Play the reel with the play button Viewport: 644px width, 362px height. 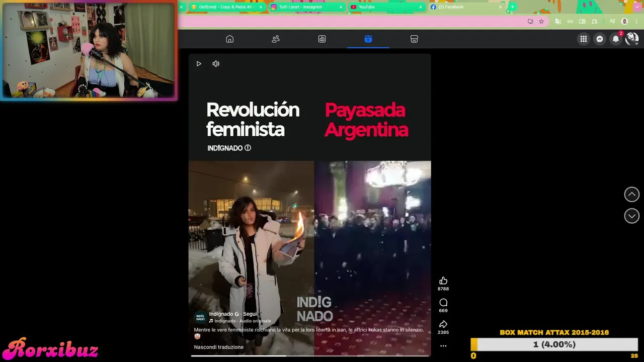pos(199,64)
